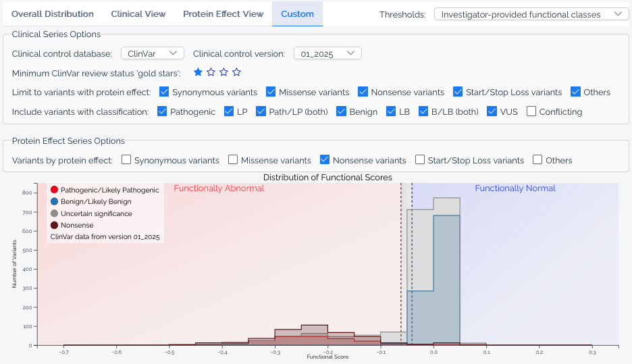Uncheck Synonymous variants in Clinical Series limit
Image resolution: width=632 pixels, height=364 pixels.
coord(164,92)
